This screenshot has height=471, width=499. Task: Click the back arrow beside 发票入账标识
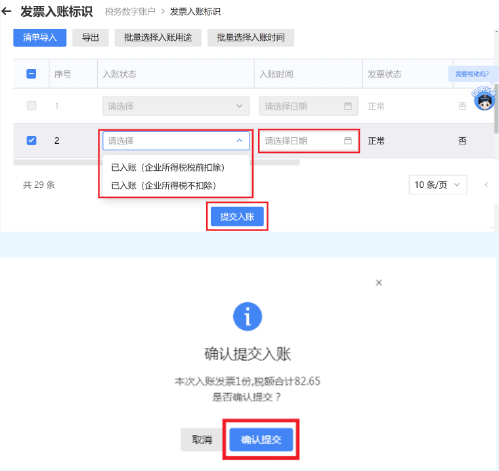pos(6,12)
